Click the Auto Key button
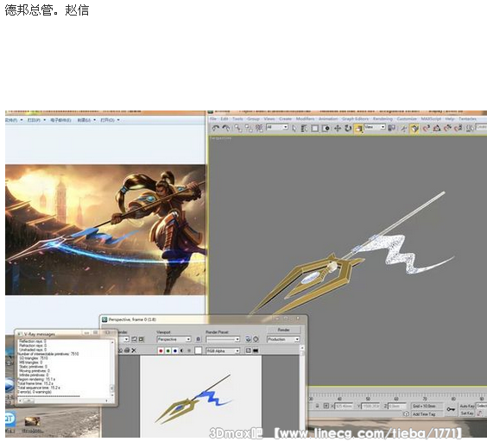487x448 pixels. [x=467, y=406]
